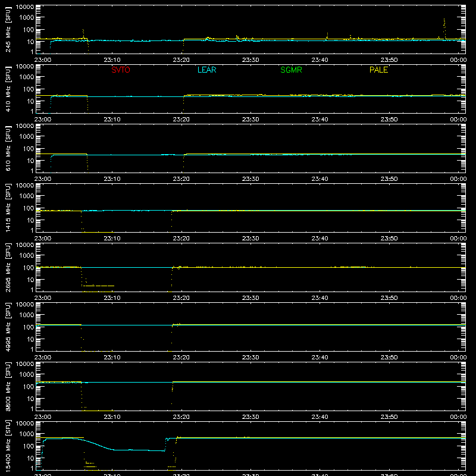The width and height of the screenshot is (476, 476).
Task: Click 23:40 tick label under 2695 MHz plot
Action: tap(320, 298)
